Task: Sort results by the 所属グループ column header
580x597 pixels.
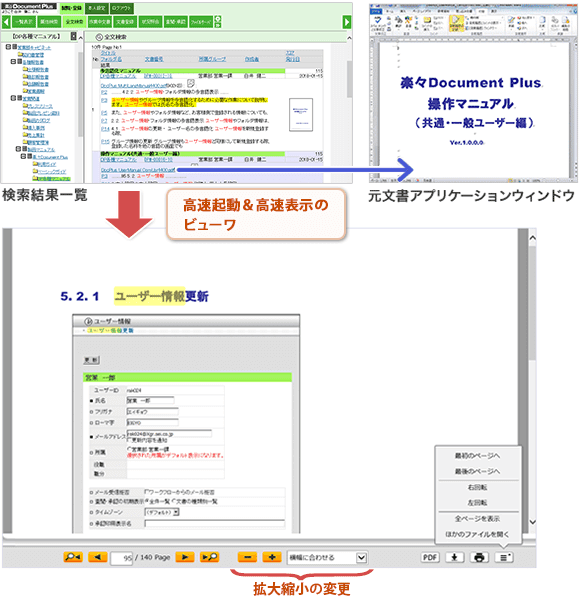Action: (212, 59)
